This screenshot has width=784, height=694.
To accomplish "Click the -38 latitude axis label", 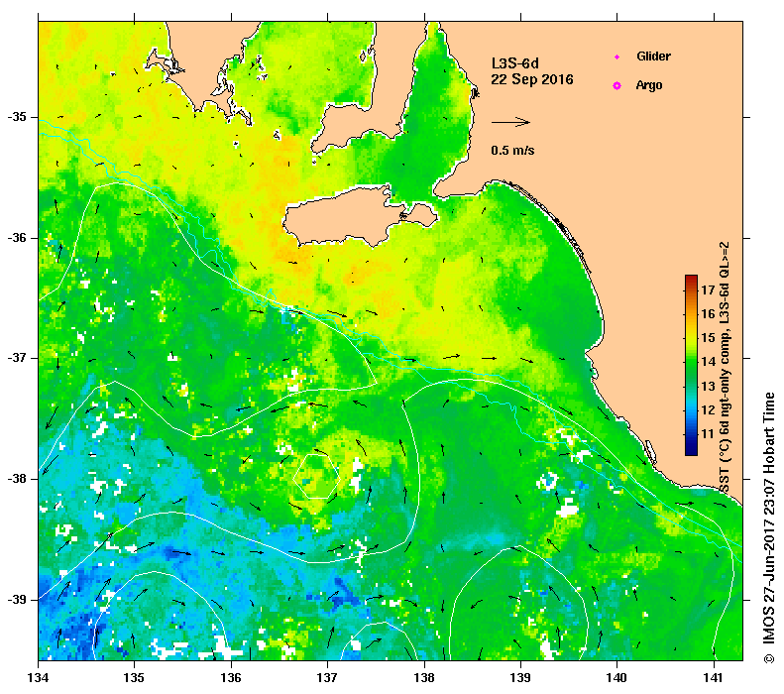I will (17, 479).
